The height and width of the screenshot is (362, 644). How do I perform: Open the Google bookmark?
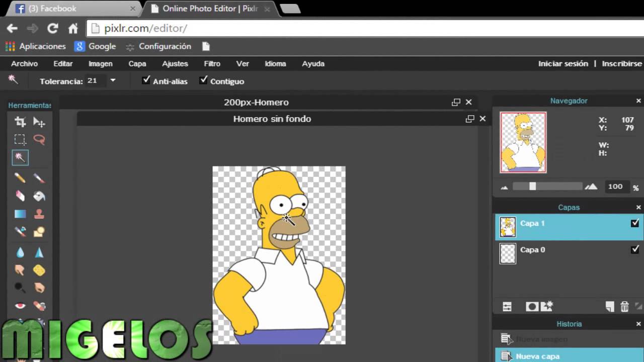[95, 46]
